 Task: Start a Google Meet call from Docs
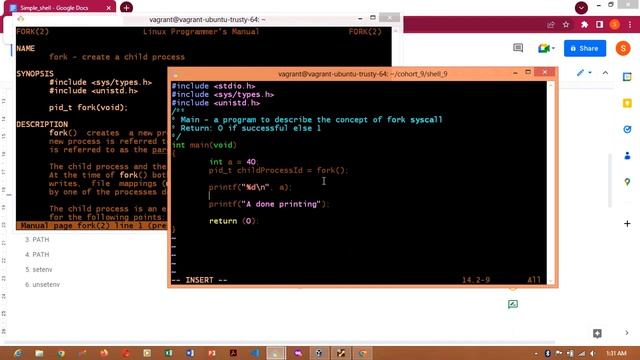543,48
